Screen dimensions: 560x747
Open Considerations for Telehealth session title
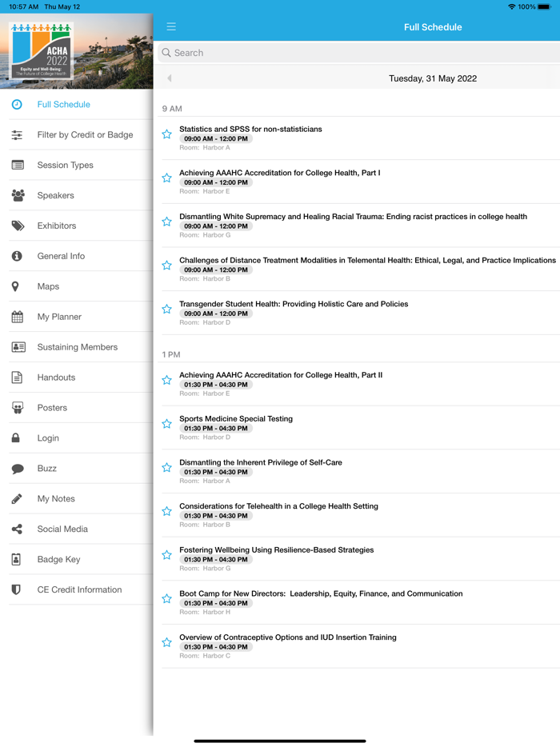(279, 506)
